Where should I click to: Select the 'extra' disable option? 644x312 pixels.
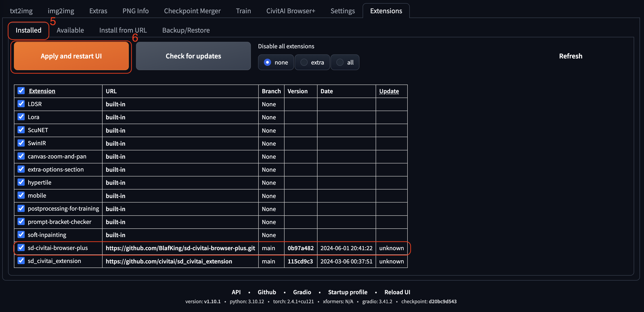[304, 62]
